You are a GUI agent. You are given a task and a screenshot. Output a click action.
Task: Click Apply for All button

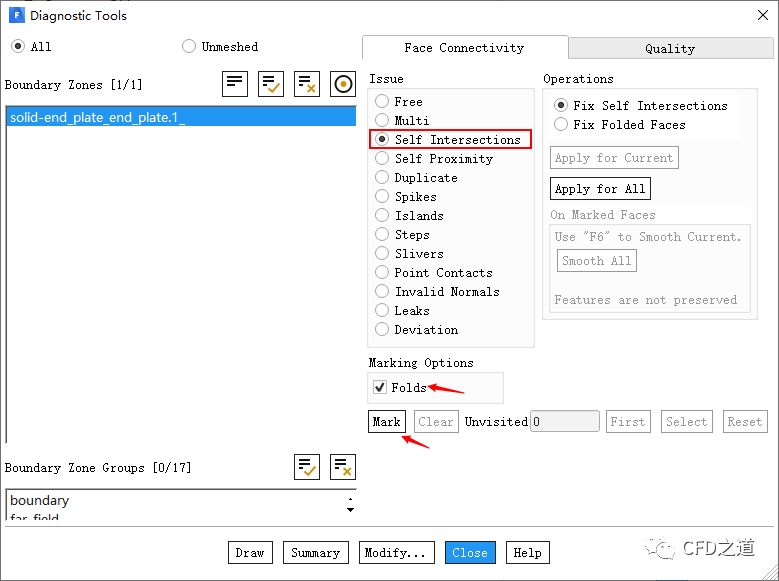pos(600,188)
